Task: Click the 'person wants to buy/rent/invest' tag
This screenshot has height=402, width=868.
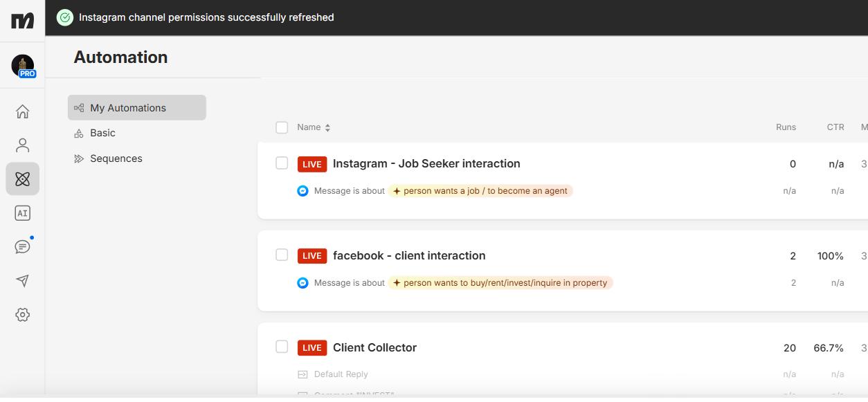Action: pyautogui.click(x=500, y=283)
